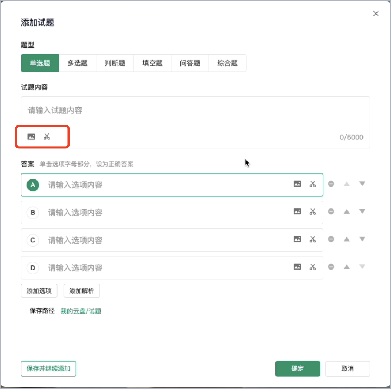Move option A down with the down arrow
This screenshot has width=392, height=390.
[x=362, y=184]
